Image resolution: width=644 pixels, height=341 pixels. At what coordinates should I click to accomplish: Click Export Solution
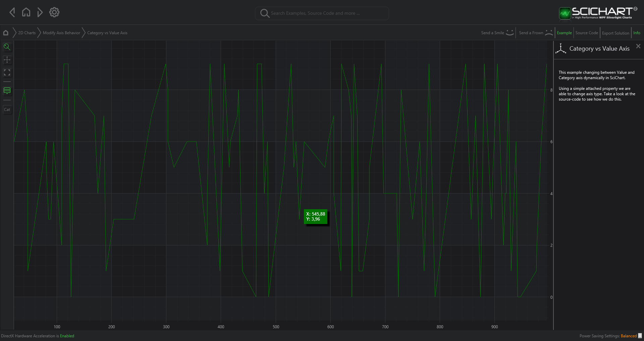pos(615,33)
